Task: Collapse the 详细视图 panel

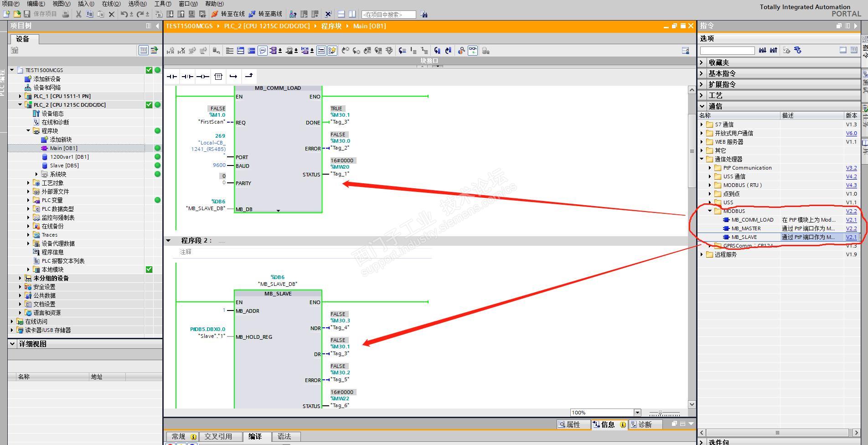Action: tap(12, 344)
